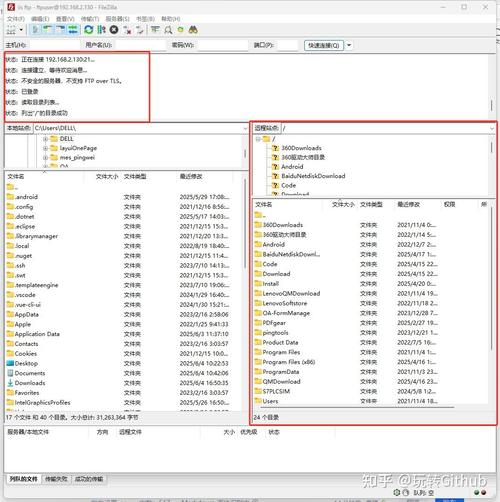The image size is (500, 502).
Task: Switch to 列队的文件 queue tab
Action: click(x=23, y=479)
